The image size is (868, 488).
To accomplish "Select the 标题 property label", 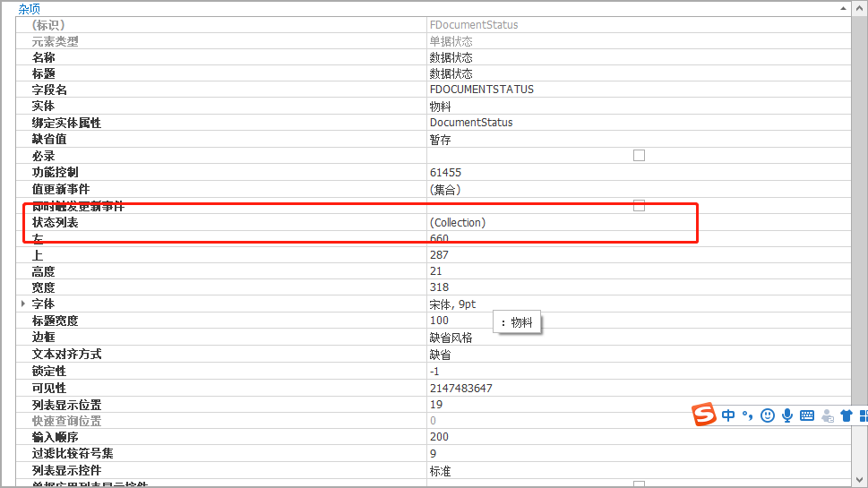I will point(43,73).
